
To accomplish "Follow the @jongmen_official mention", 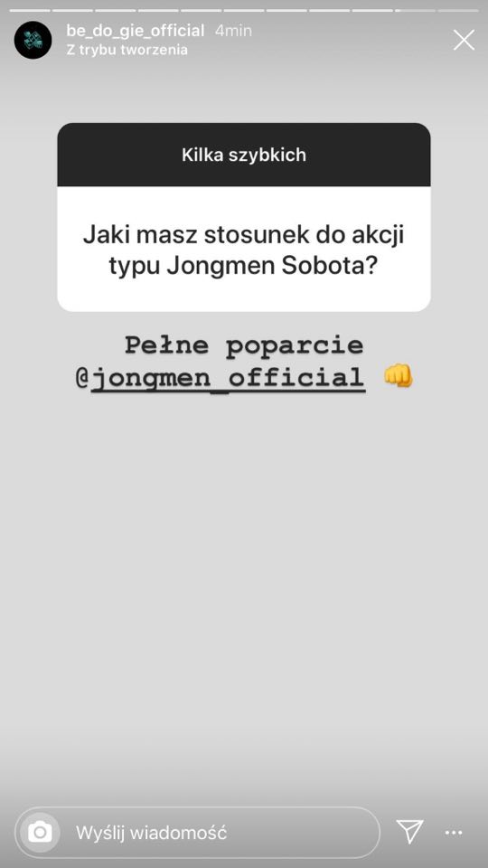I will pyautogui.click(x=221, y=378).
